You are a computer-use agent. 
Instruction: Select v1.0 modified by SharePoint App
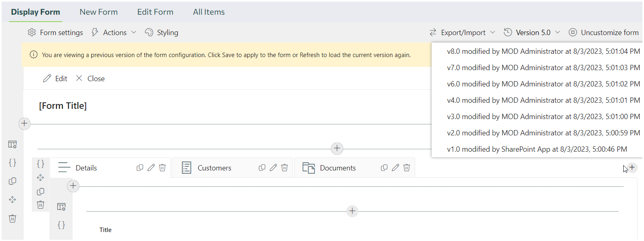pos(537,149)
